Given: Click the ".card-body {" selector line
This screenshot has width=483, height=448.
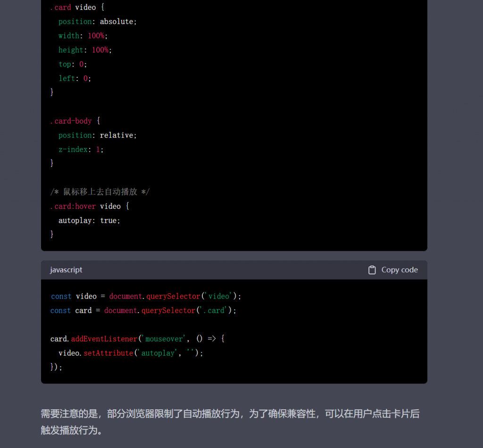Looking at the screenshot, I should [x=75, y=121].
